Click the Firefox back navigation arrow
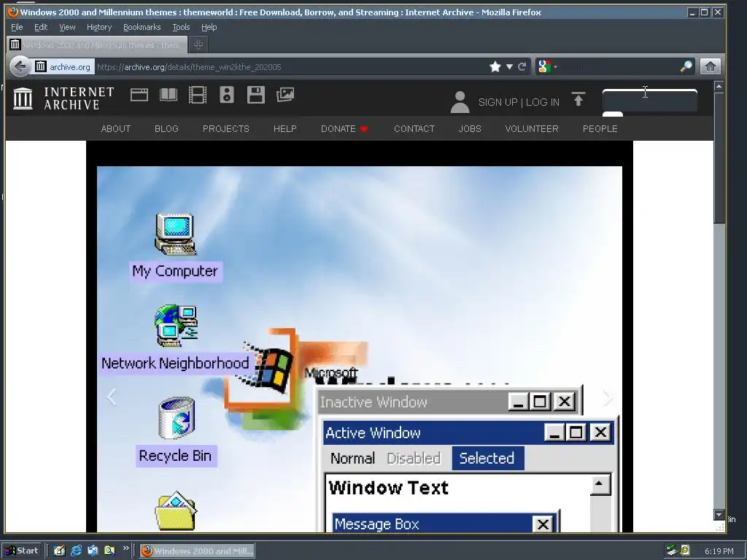Screen dimensions: 747x560 [20, 66]
